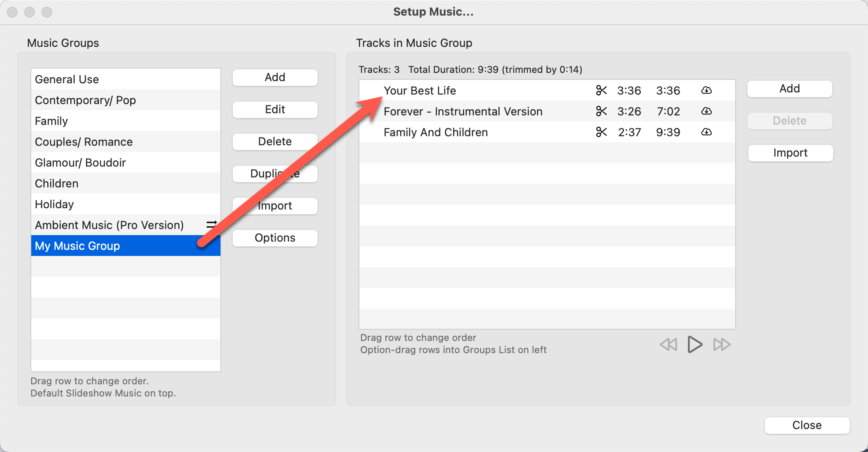This screenshot has width=868, height=452.
Task: Click cloud download icon for Your Best Life
Action: click(706, 90)
